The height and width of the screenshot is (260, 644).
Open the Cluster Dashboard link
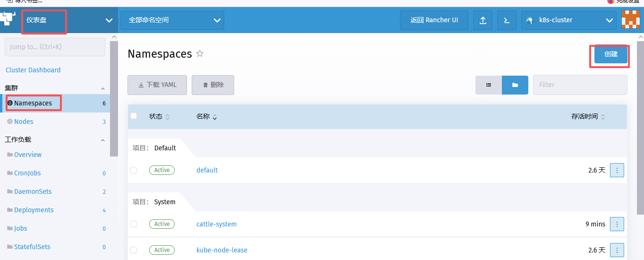[33, 70]
